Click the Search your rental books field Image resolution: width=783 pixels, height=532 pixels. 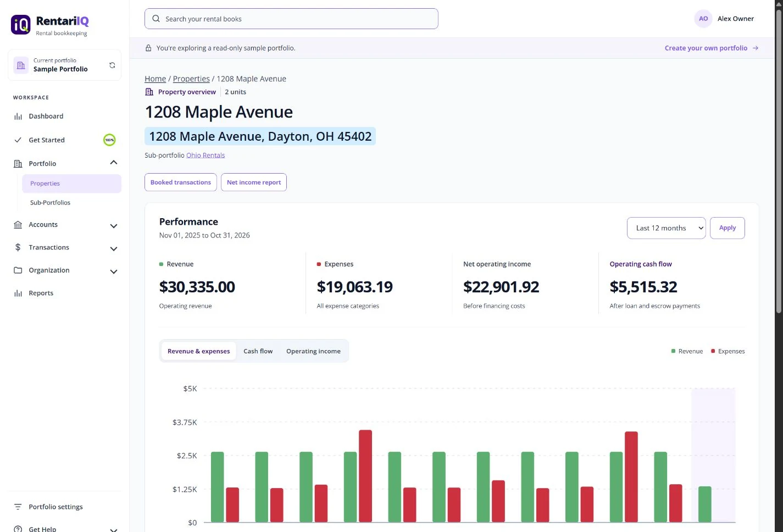coord(291,19)
